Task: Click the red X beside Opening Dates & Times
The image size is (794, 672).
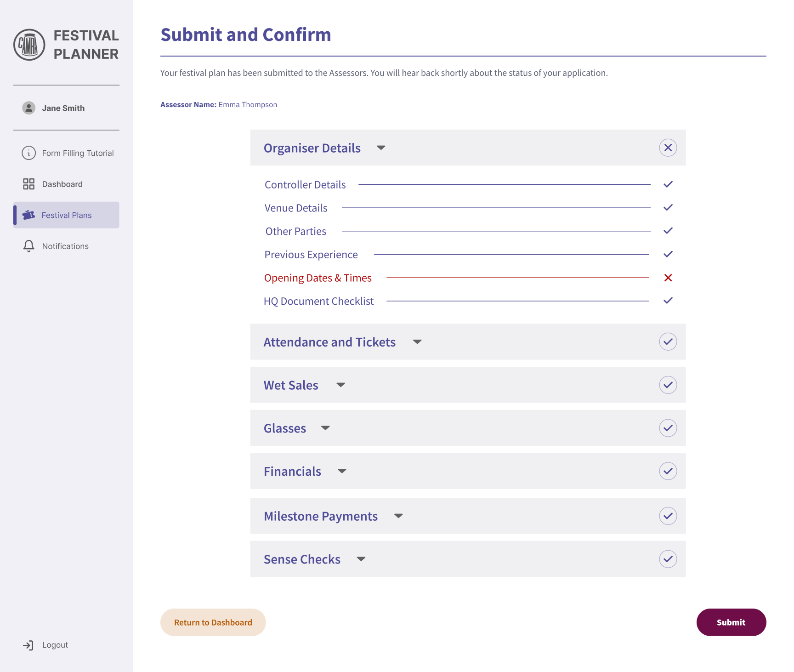Action: pos(668,278)
